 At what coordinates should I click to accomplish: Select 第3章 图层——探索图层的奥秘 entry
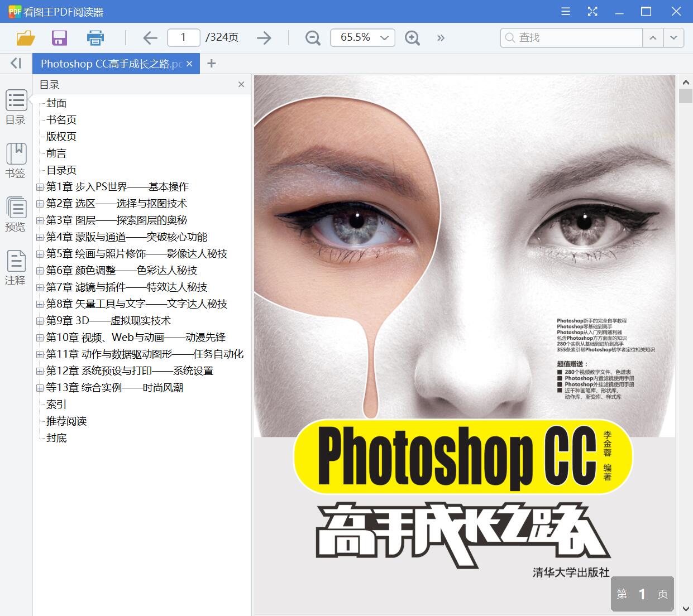117,220
